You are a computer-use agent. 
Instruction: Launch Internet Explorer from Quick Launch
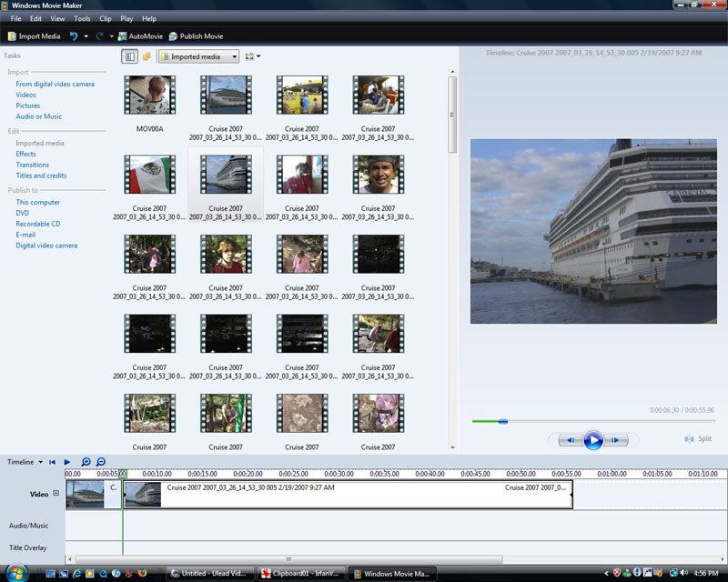click(76, 574)
